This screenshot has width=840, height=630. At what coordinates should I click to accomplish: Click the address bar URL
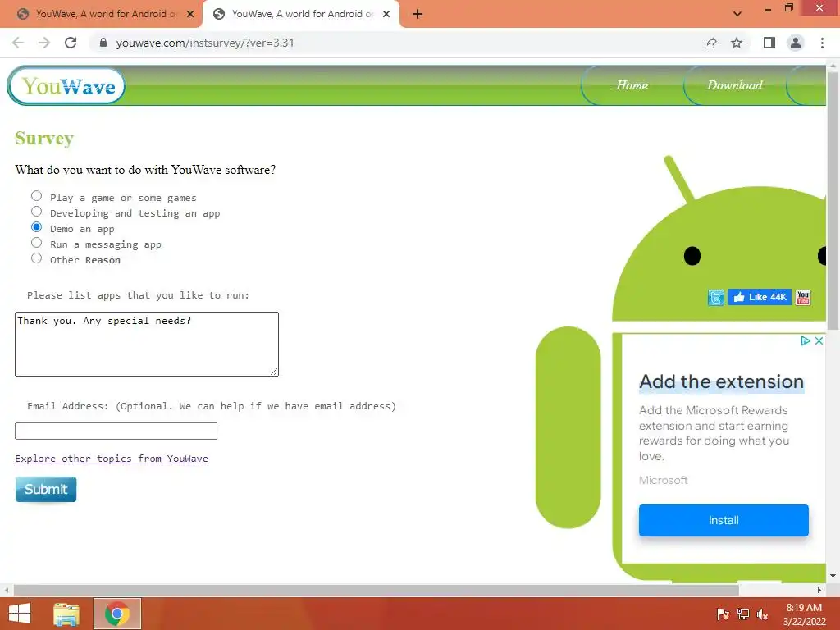[x=205, y=43]
